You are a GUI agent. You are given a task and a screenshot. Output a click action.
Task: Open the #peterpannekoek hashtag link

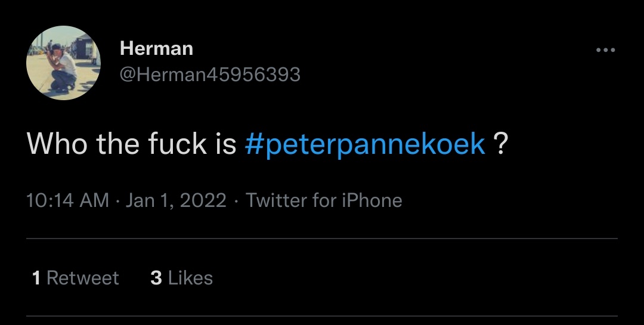(365, 144)
